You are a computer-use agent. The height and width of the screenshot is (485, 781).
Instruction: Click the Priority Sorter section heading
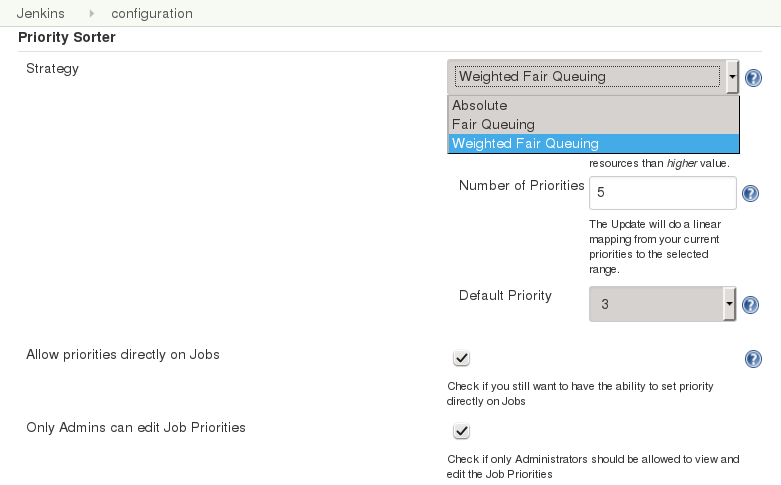(x=67, y=37)
